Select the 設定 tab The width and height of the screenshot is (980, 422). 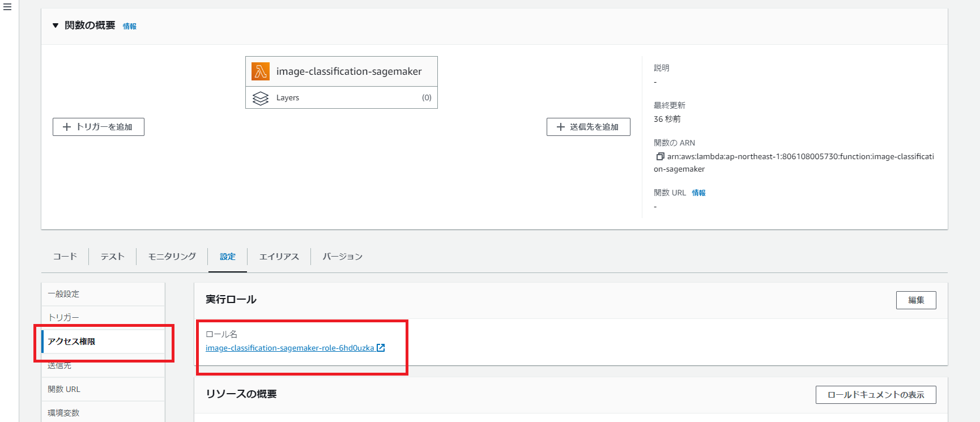pos(228,257)
